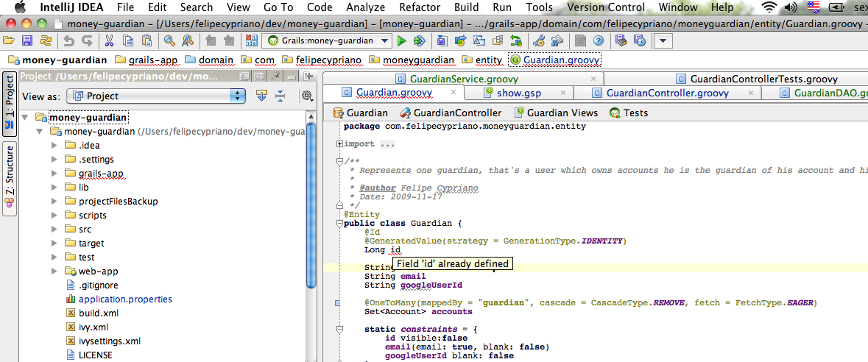
Task: Navigate Forward with toolbar arrow
Action: pyautogui.click(x=229, y=40)
